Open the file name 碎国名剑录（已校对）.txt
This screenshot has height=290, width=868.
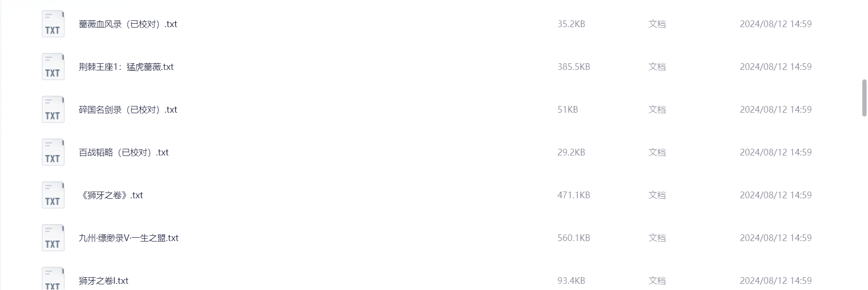128,110
